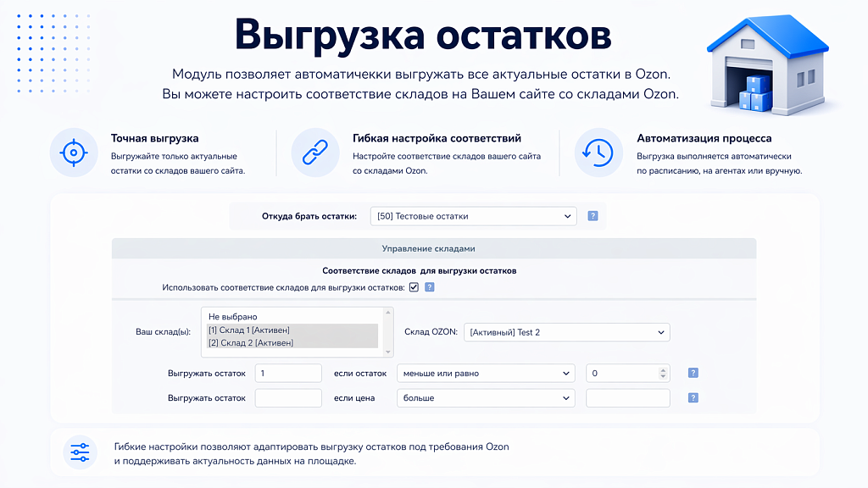Decrease stock threshold with stepper down arrow
Image resolution: width=868 pixels, height=488 pixels.
(x=663, y=376)
